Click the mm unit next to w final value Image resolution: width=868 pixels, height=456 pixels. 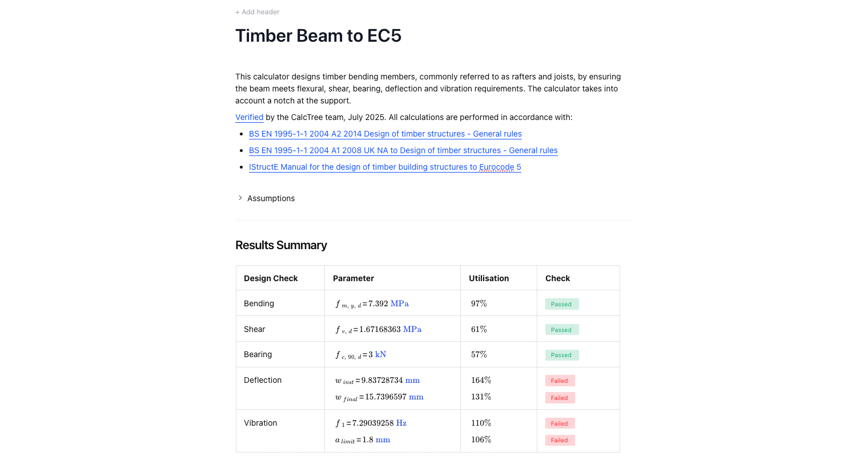[416, 397]
